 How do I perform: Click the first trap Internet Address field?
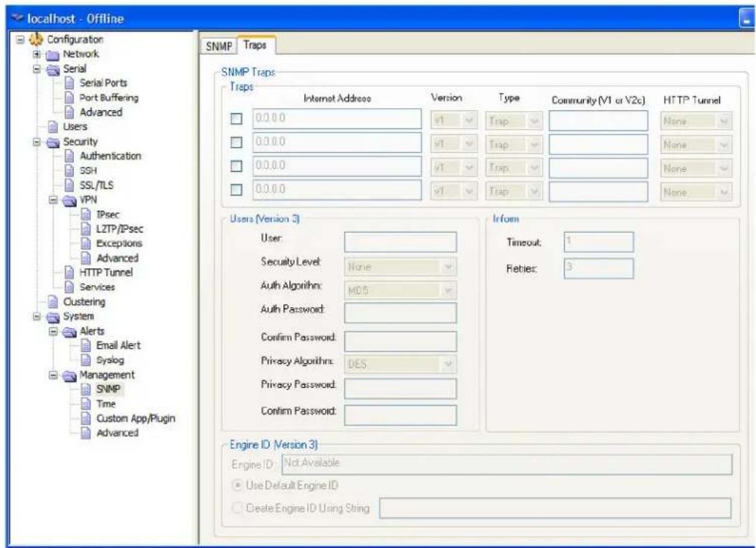pyautogui.click(x=337, y=119)
